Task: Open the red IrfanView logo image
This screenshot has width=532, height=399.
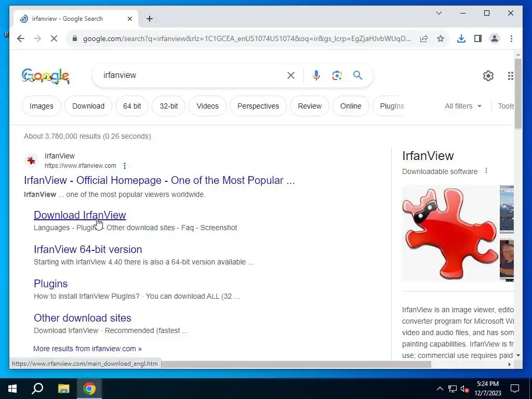Action: [x=450, y=233]
